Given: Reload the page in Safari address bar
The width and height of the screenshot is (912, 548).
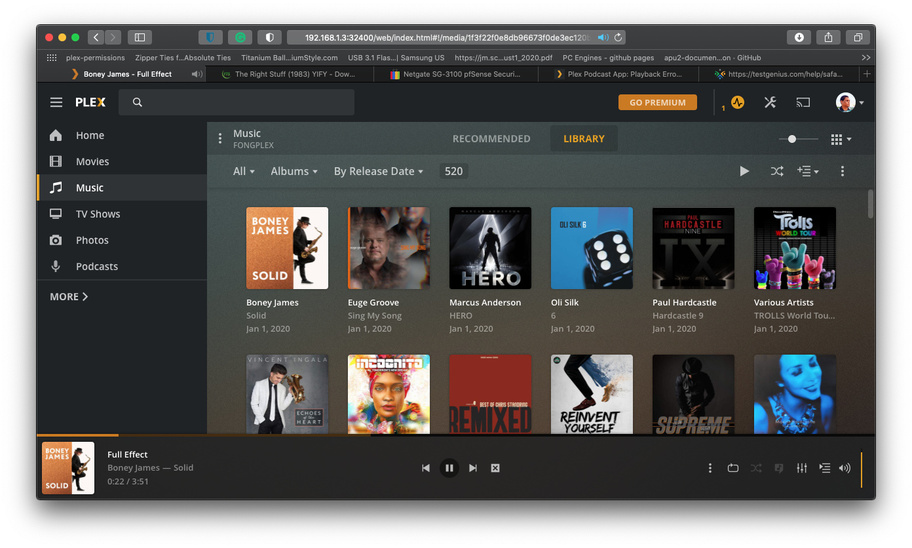Looking at the screenshot, I should coord(618,37).
